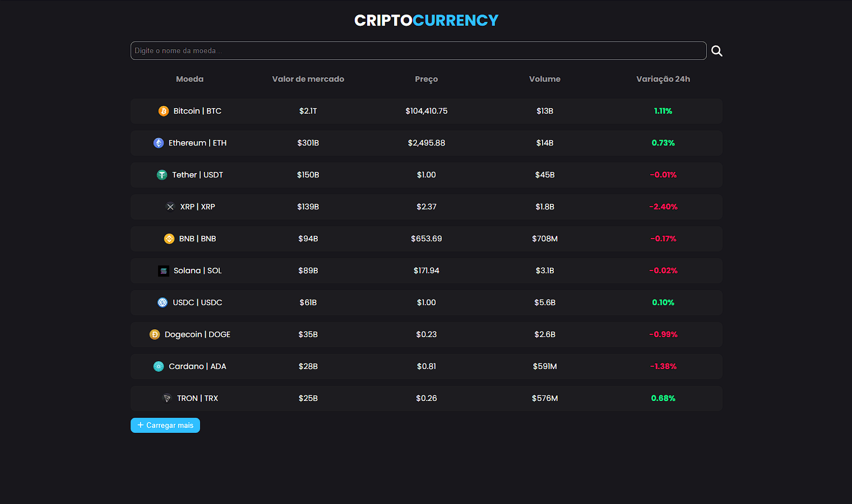The height and width of the screenshot is (504, 852).
Task: Select Dogecoin price $0.23
Action: [427, 334]
